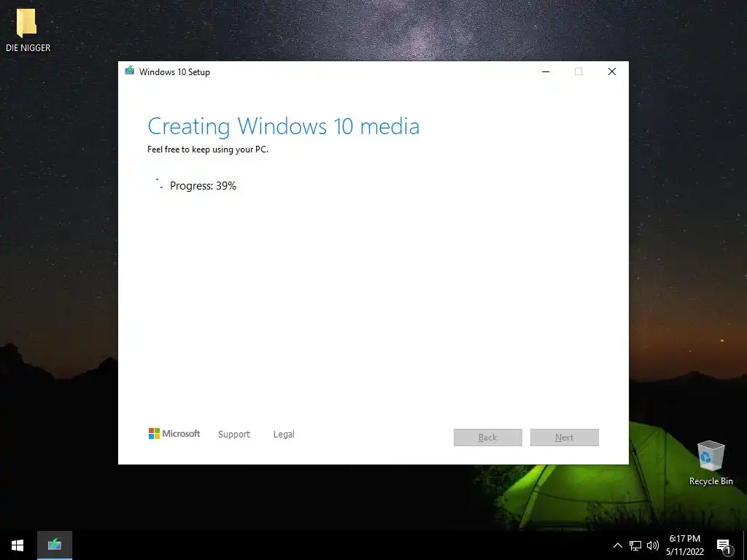Open the Recycle Bin desktop icon

coord(711,463)
